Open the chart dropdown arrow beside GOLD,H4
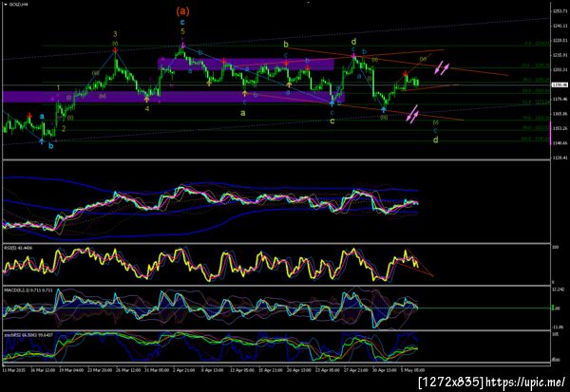 click(x=6, y=5)
